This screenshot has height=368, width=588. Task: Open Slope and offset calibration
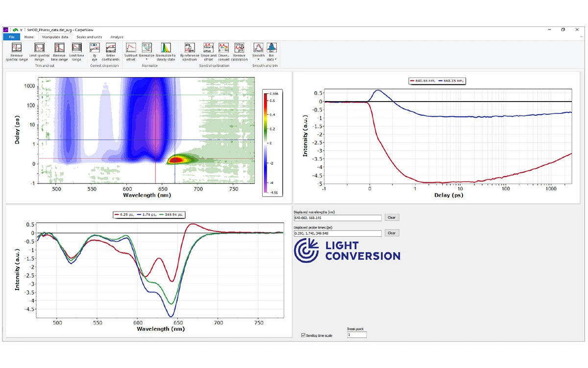(x=208, y=51)
